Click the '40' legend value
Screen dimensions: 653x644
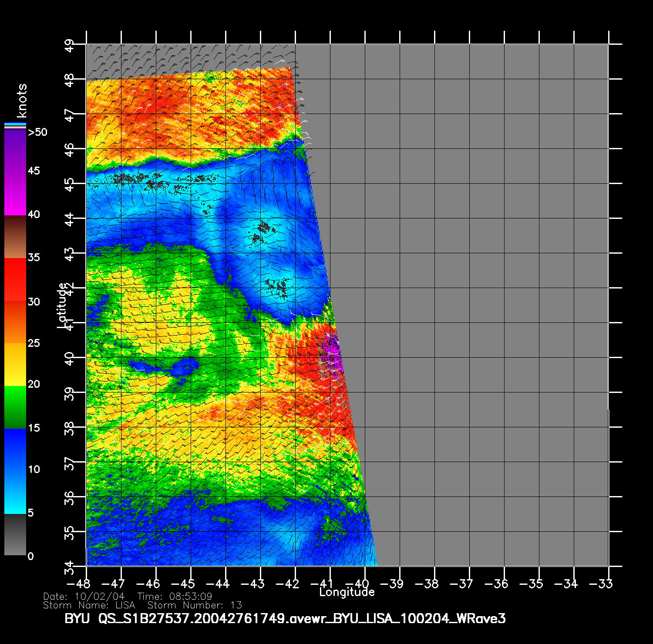[34, 214]
